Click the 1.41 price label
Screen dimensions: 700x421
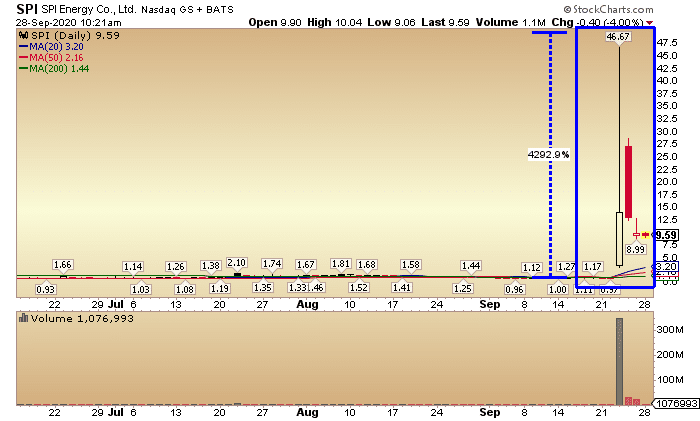pyautogui.click(x=402, y=287)
